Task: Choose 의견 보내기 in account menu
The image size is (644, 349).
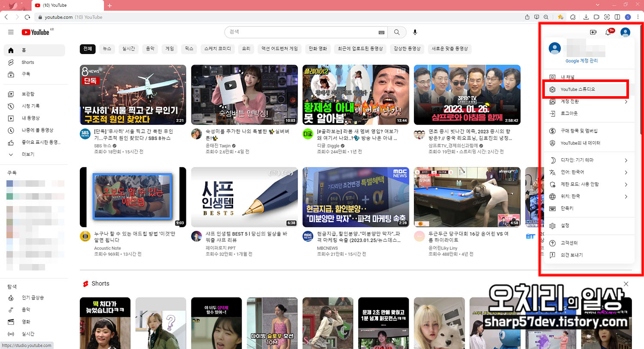Action: [589, 255]
